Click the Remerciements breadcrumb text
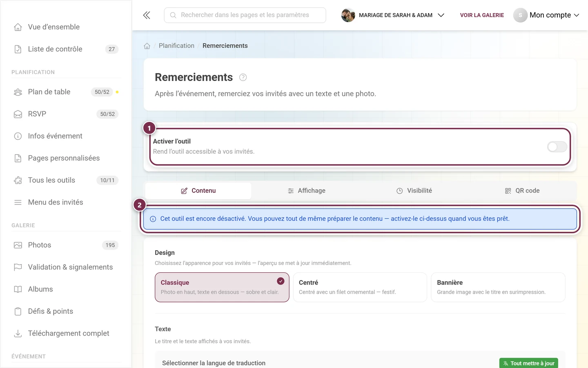This screenshot has height=368, width=588. point(225,46)
